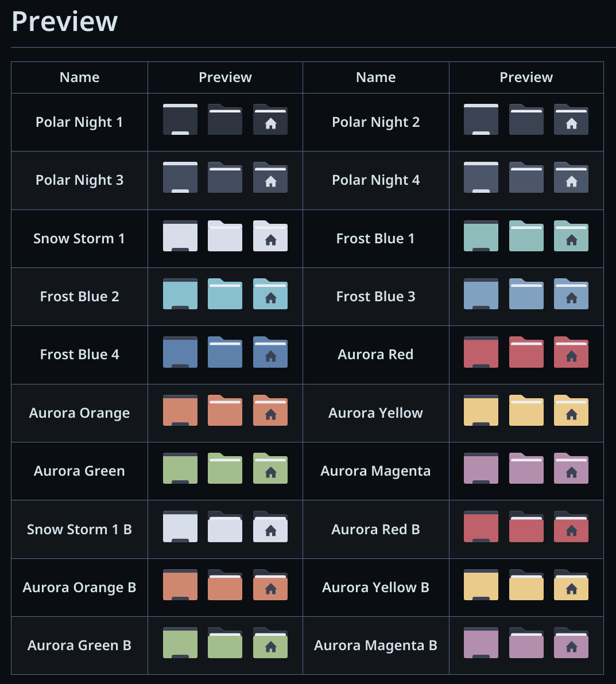Viewport: 616px width, 684px height.
Task: Click the Aurora Magenta square desktop icon
Action: (481, 468)
